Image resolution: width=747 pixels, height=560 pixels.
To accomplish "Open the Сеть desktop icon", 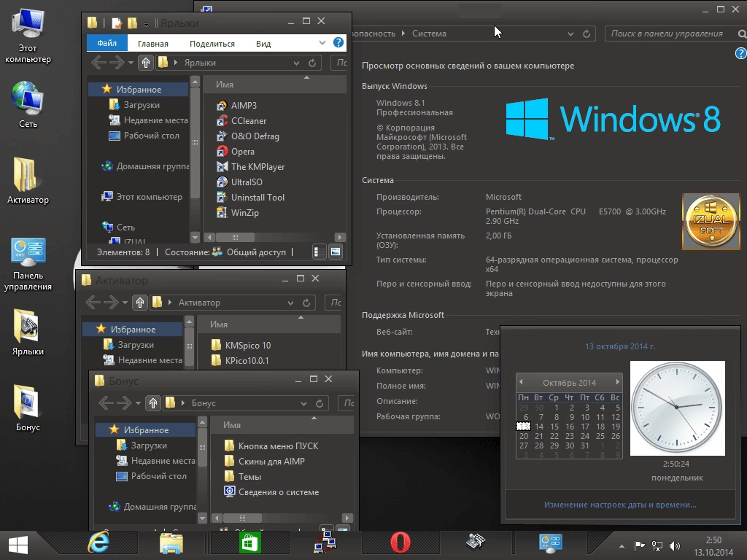I will 28,105.
